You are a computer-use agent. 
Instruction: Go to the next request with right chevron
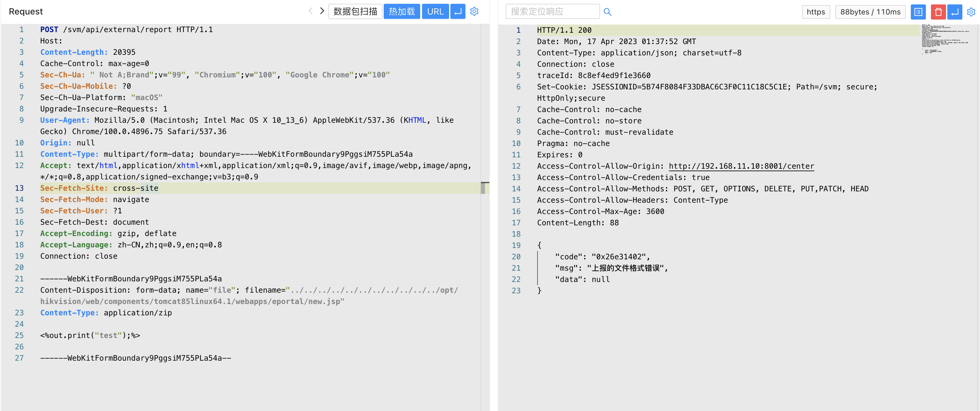322,11
